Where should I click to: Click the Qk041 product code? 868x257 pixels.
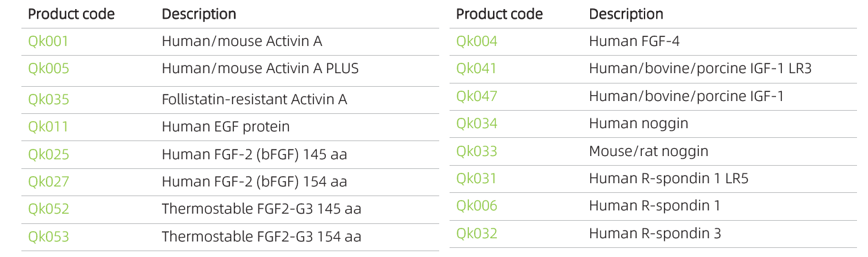(x=476, y=69)
